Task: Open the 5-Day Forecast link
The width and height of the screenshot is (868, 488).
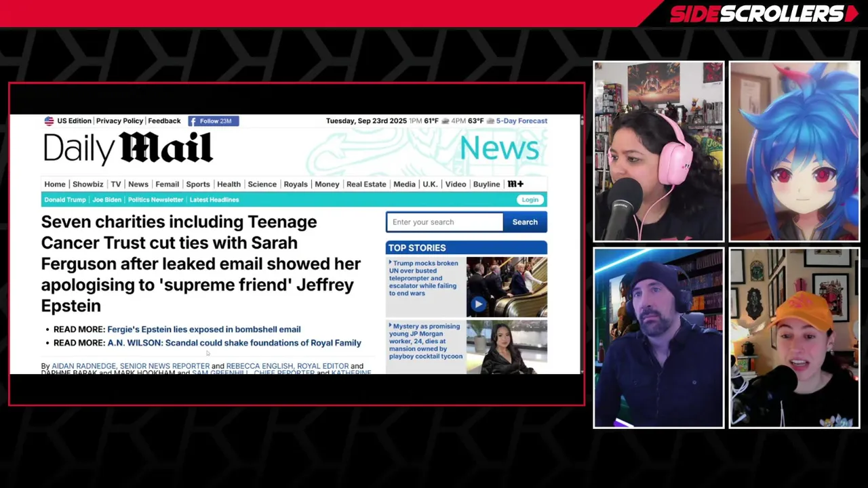Action: click(521, 121)
